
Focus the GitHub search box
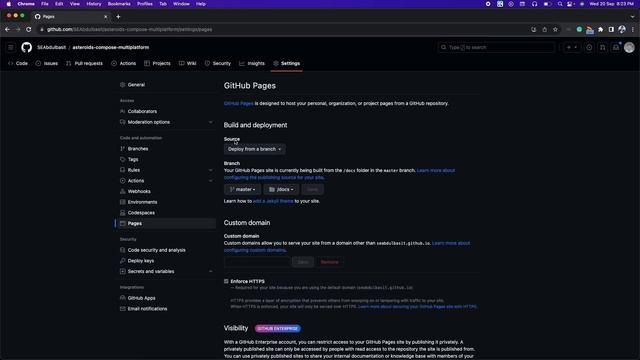click(x=496, y=47)
